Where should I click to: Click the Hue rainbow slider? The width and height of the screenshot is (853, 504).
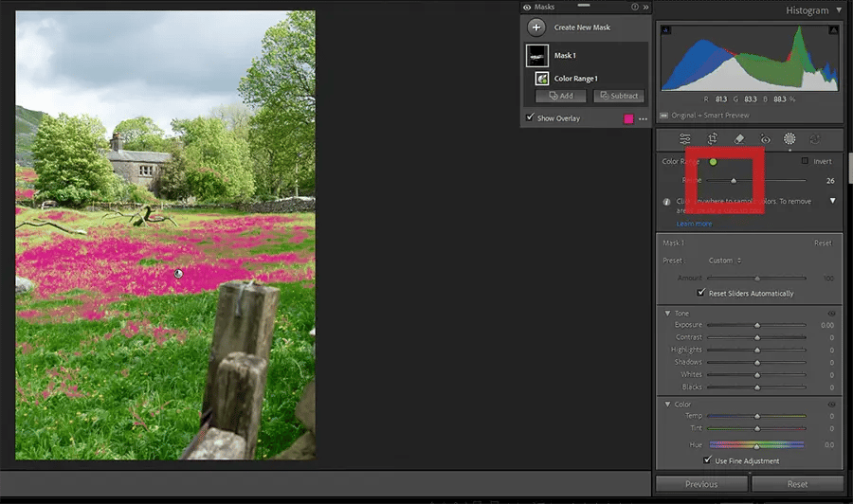pos(756,444)
